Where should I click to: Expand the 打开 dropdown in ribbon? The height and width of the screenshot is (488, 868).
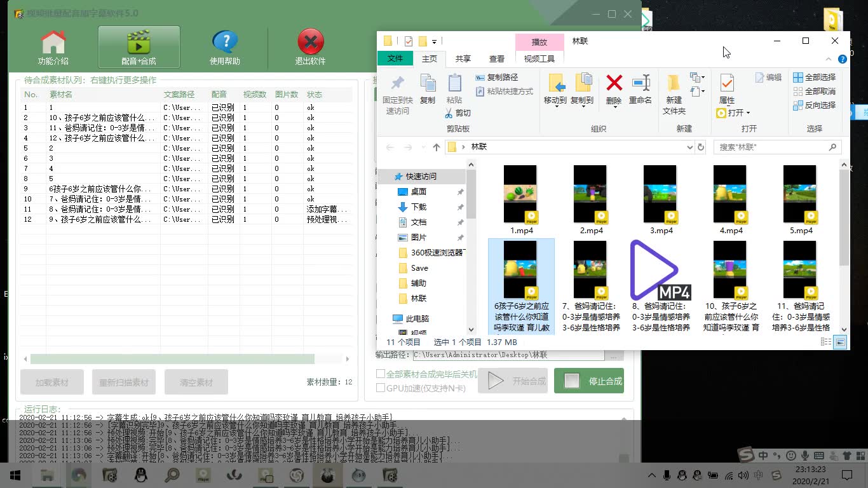[749, 113]
